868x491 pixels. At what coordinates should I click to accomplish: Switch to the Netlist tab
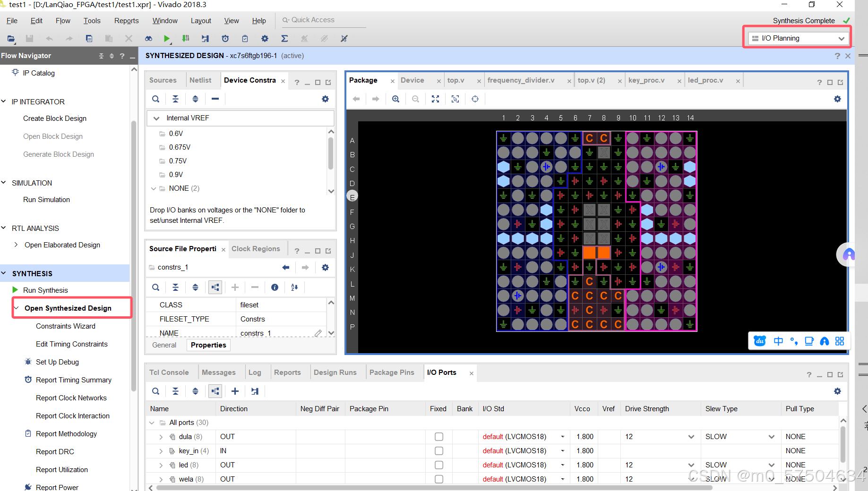tap(200, 80)
